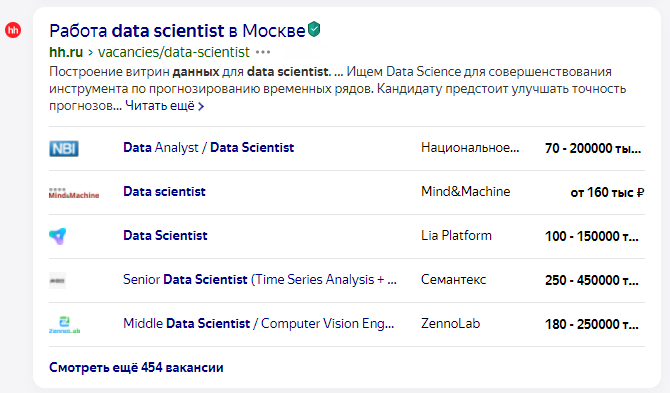Click the ZennoLab logo icon
The width and height of the screenshot is (670, 393).
[65, 325]
